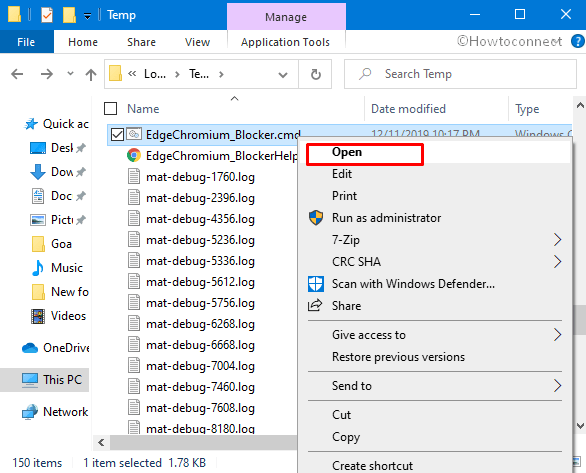
Task: Select the mat-debug-7608.log file
Action: (200, 408)
